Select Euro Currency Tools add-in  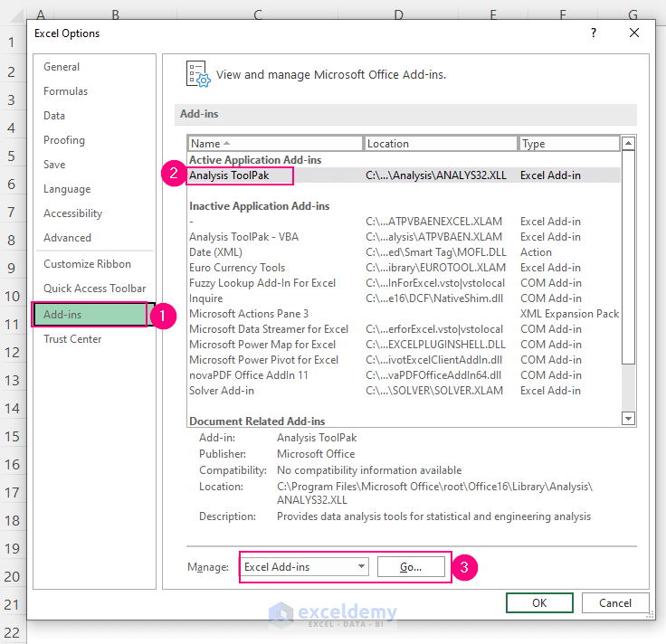point(237,268)
